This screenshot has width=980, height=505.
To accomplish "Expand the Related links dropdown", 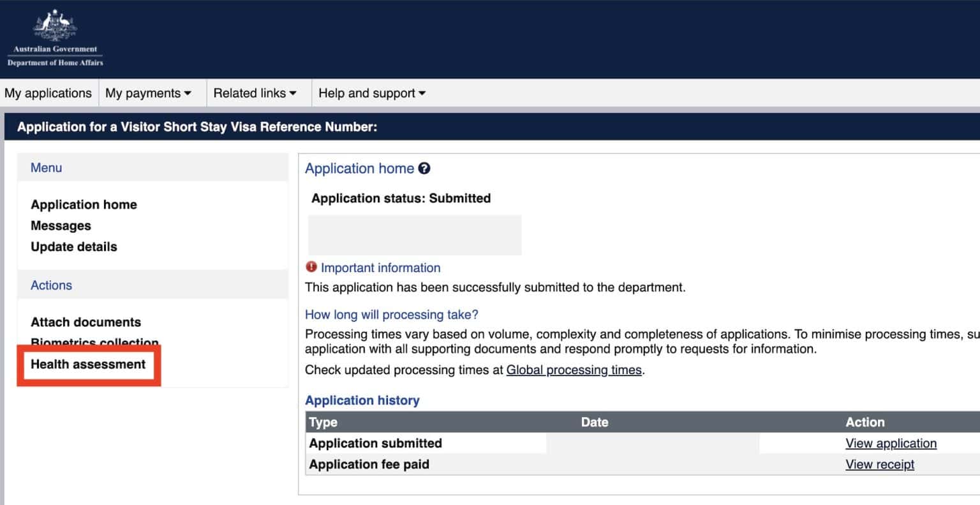I will click(x=255, y=93).
